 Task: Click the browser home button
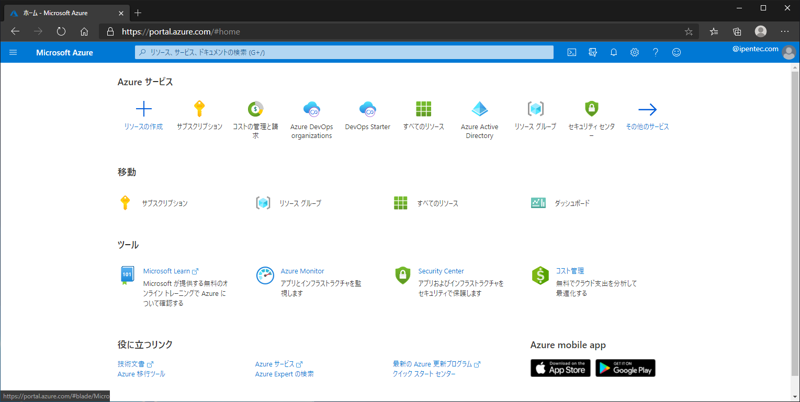[85, 32]
